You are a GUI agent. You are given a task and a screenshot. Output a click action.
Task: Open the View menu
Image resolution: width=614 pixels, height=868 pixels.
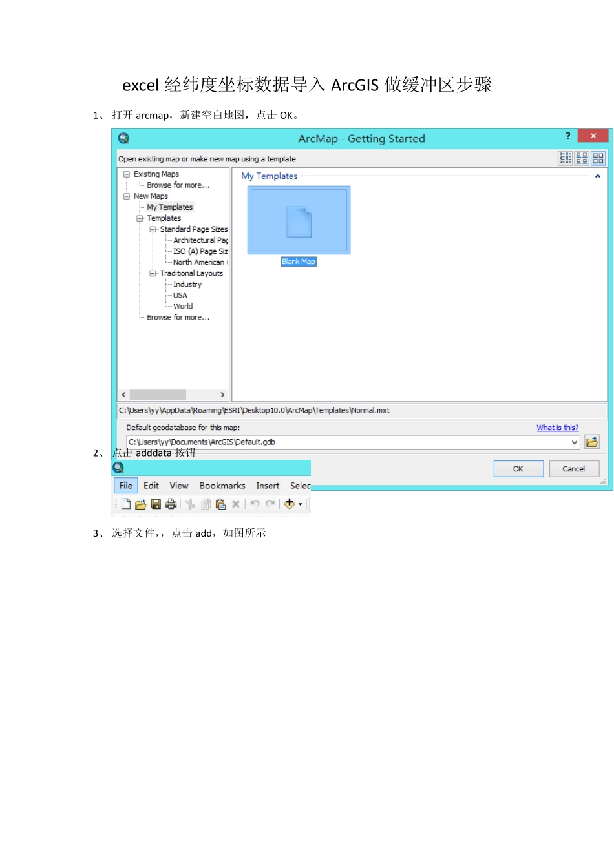pyautogui.click(x=179, y=486)
